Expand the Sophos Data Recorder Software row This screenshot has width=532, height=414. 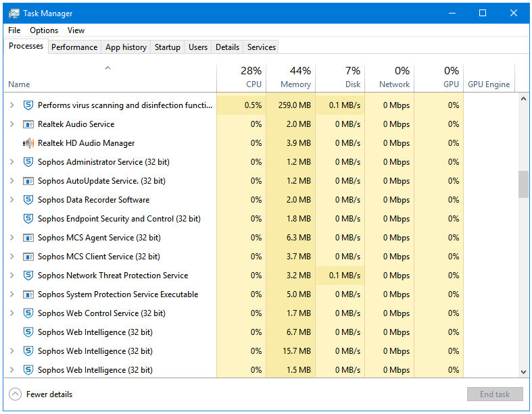[x=12, y=200]
